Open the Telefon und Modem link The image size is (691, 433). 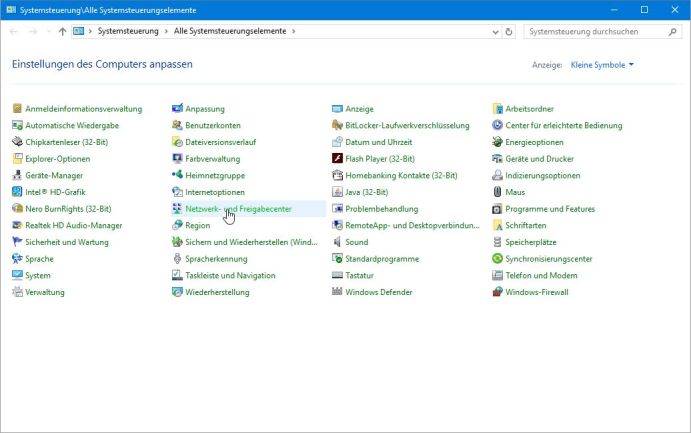click(x=541, y=275)
